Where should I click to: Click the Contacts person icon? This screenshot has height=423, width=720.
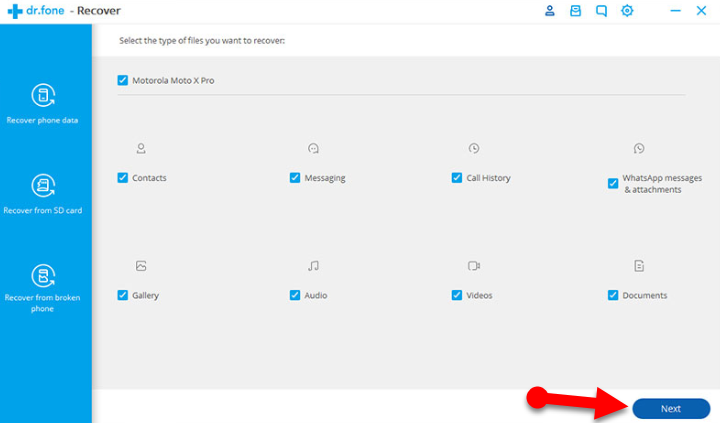point(141,149)
